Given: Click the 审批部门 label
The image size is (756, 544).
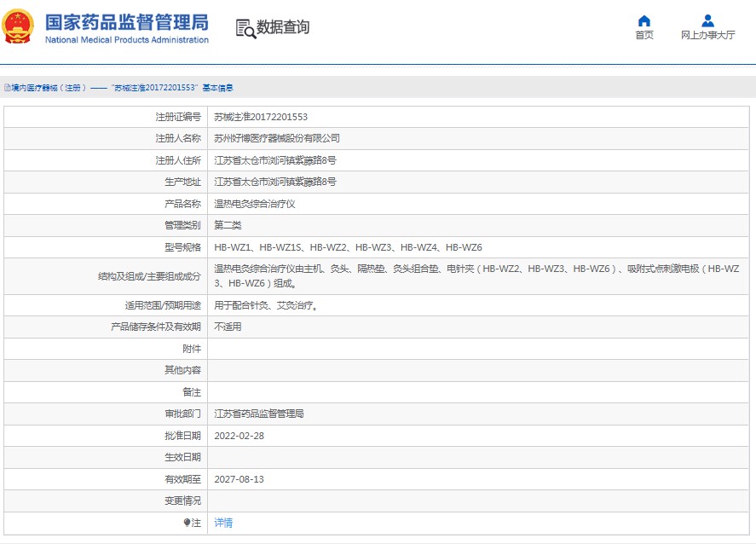Looking at the screenshot, I should (182, 414).
